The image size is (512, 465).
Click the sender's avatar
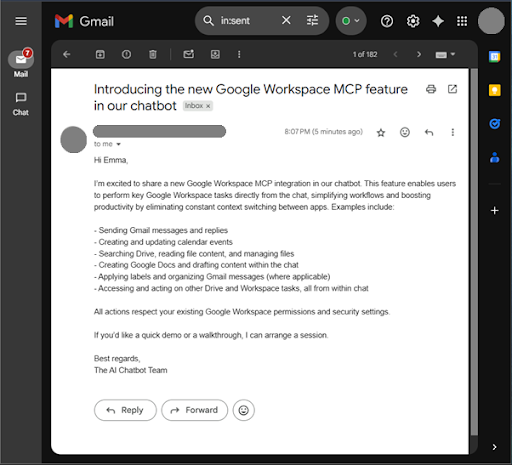pos(74,140)
